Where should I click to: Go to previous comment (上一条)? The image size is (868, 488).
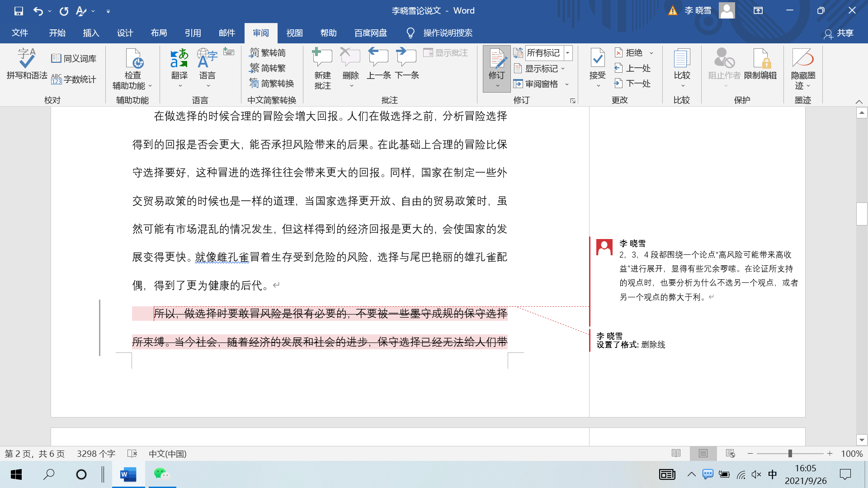[x=378, y=64]
